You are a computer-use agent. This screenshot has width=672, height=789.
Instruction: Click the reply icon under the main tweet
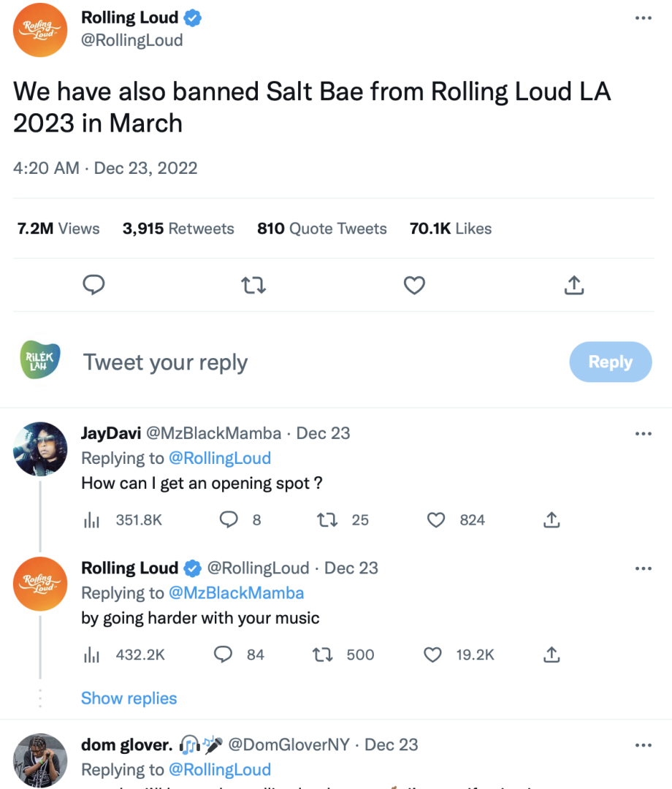click(x=93, y=285)
